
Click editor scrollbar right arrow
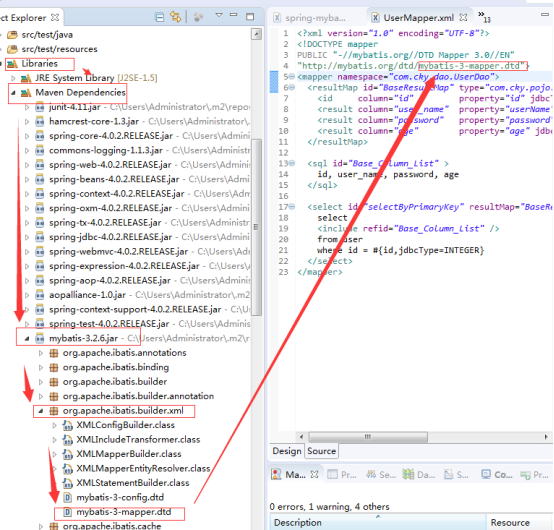pyautogui.click(x=546, y=437)
